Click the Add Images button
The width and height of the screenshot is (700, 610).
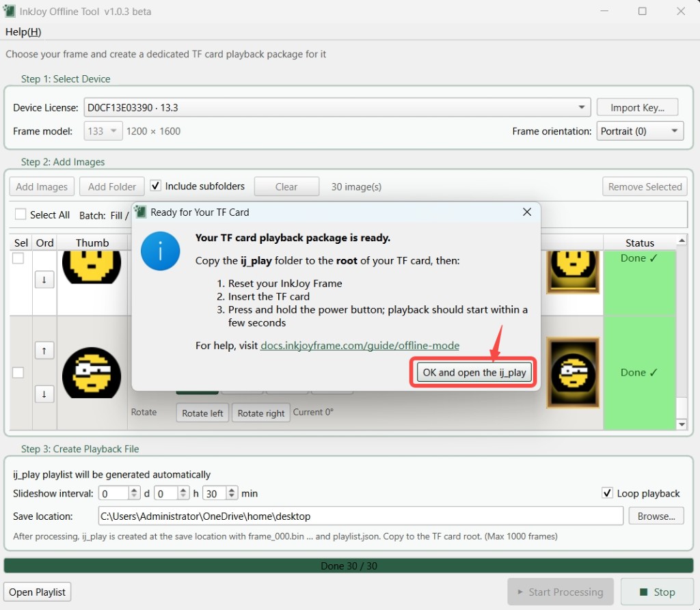point(42,186)
